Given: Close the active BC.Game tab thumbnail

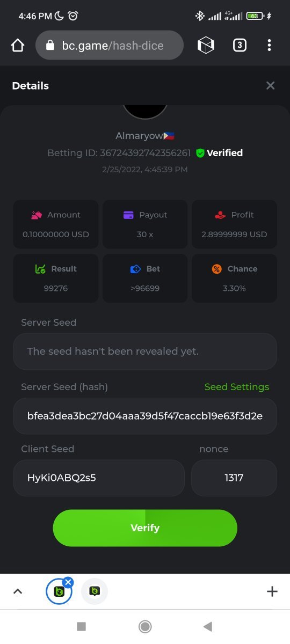Looking at the screenshot, I should tap(68, 582).
